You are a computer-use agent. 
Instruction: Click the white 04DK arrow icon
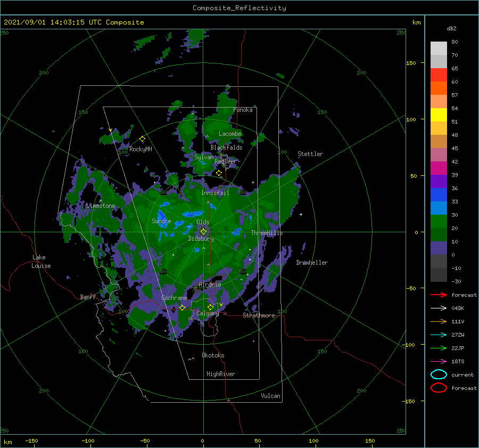click(439, 308)
